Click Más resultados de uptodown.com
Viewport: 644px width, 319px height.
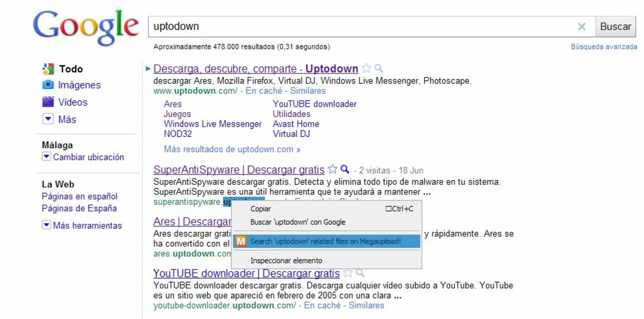pyautogui.click(x=232, y=149)
